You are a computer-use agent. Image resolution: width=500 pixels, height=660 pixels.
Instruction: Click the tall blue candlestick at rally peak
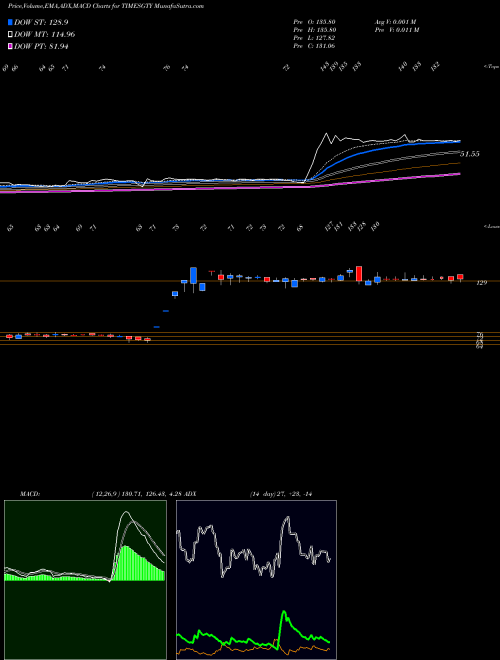(193, 276)
